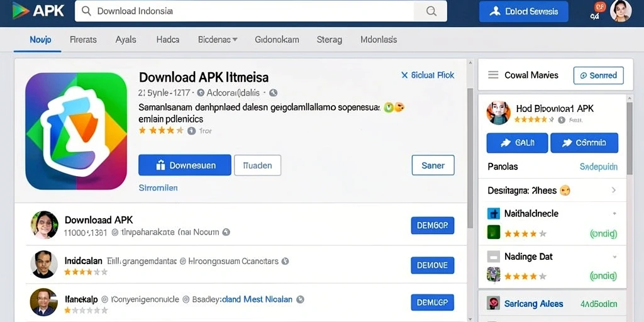644x322 pixels.
Task: Click the Iiuaden button
Action: click(257, 165)
